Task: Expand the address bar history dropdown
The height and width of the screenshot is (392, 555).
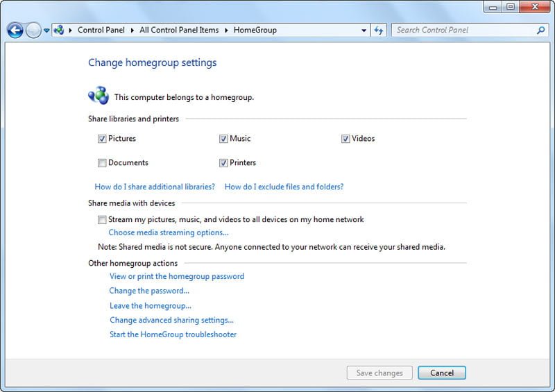Action: (x=364, y=31)
